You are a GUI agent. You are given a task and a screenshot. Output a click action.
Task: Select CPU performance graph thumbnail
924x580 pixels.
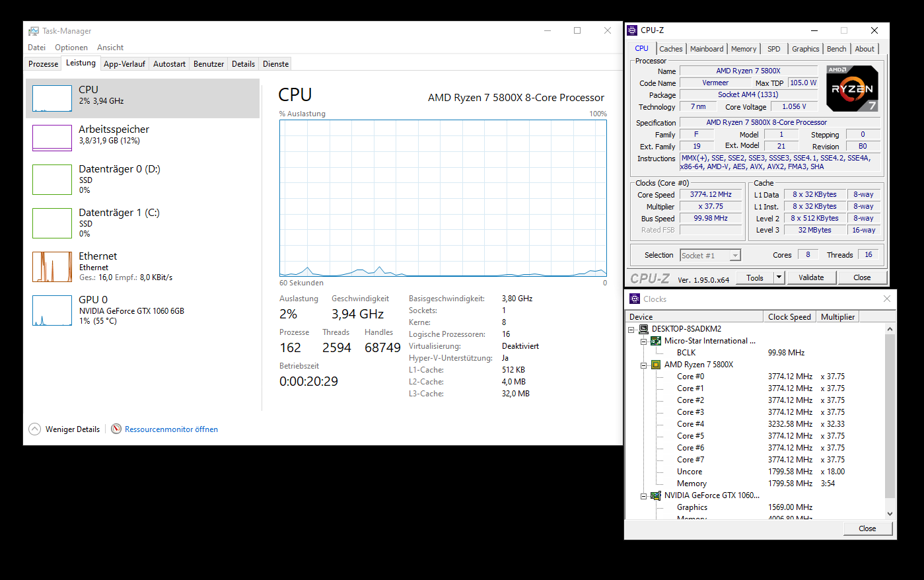tap(52, 98)
